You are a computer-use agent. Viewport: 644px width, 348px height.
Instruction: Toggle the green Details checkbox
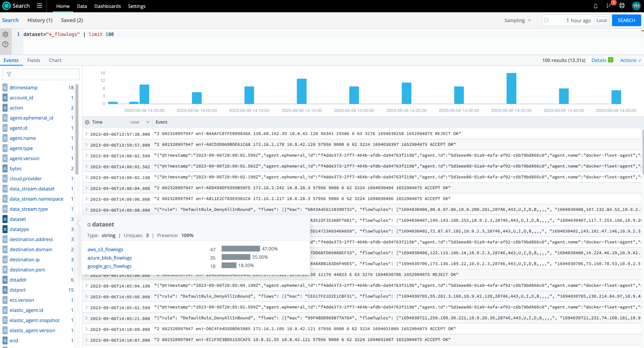pyautogui.click(x=611, y=60)
